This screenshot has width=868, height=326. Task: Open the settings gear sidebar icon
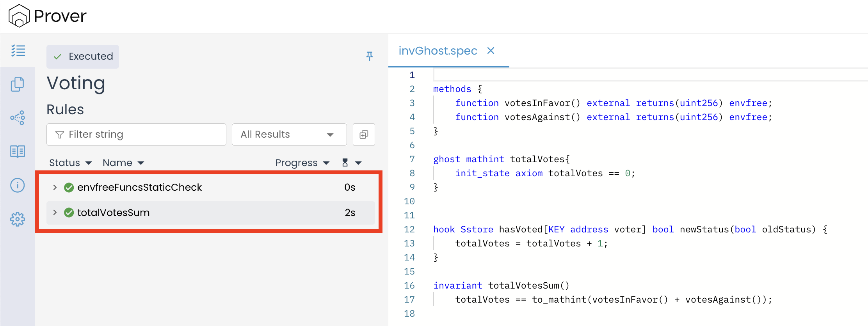coord(18,219)
